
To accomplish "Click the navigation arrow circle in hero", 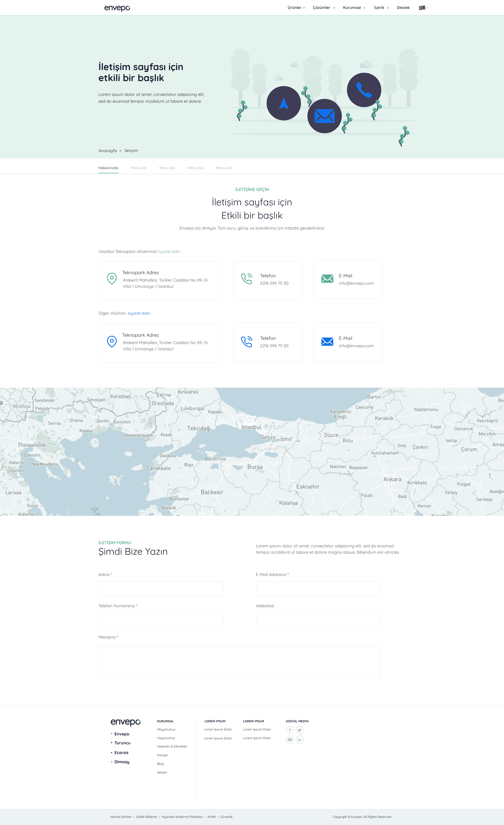I will click(283, 103).
